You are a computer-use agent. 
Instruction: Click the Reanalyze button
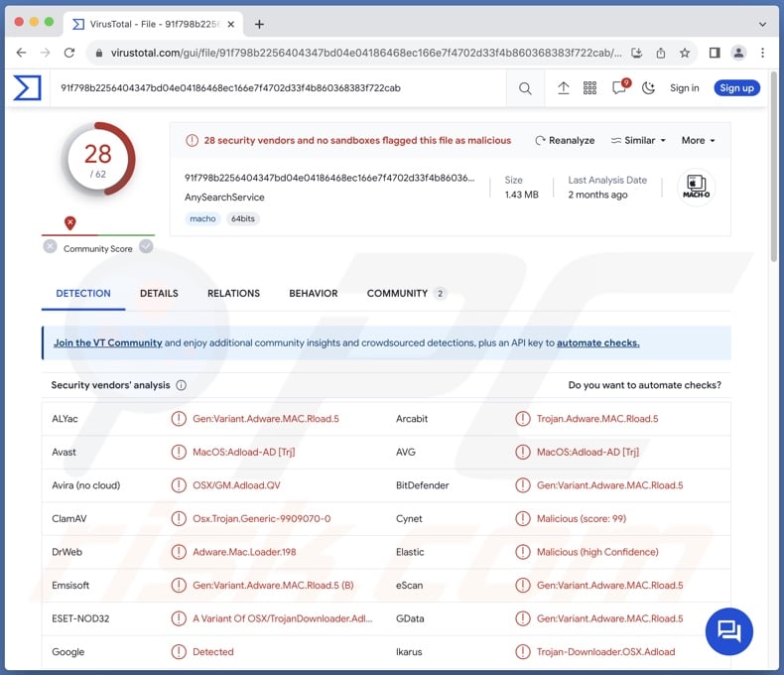pos(565,141)
